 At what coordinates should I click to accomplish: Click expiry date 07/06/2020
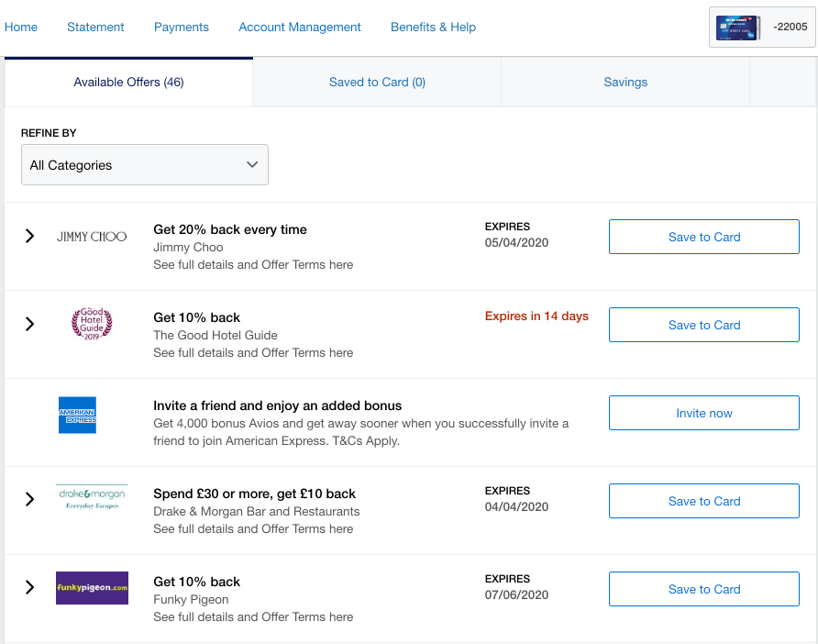[x=516, y=595]
